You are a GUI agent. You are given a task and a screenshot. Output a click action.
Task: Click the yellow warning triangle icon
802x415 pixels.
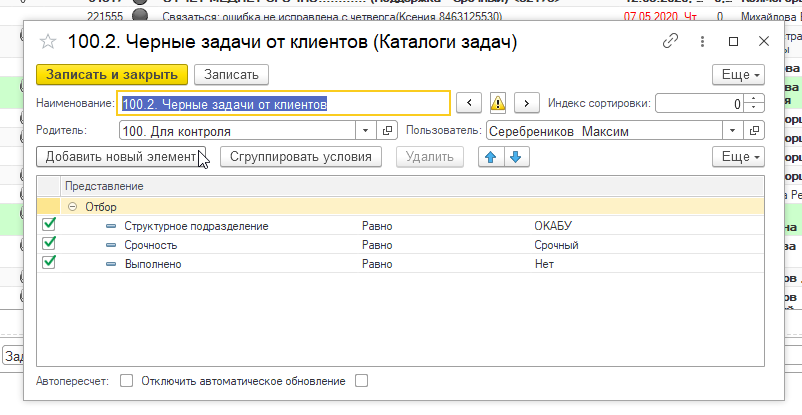[497, 103]
